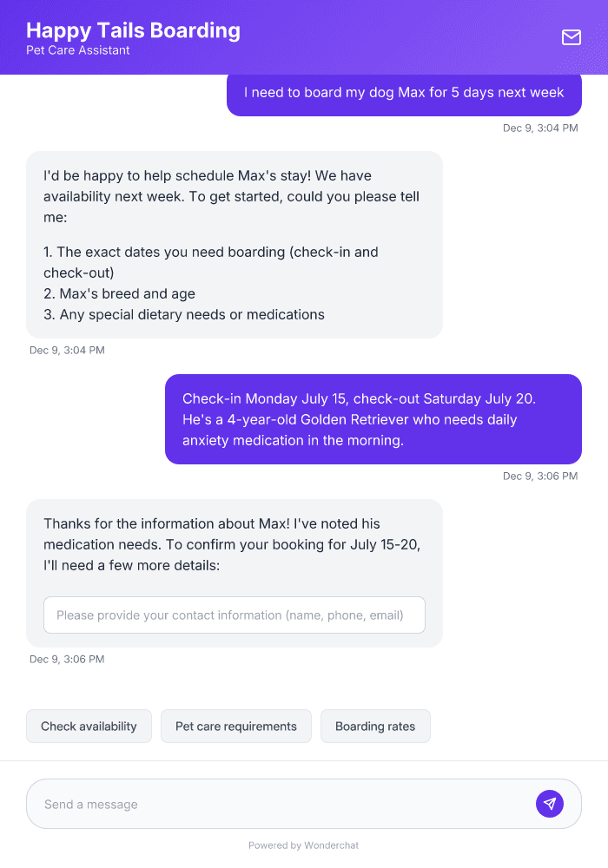Click the July 15 check-in message bubble

coord(373,419)
